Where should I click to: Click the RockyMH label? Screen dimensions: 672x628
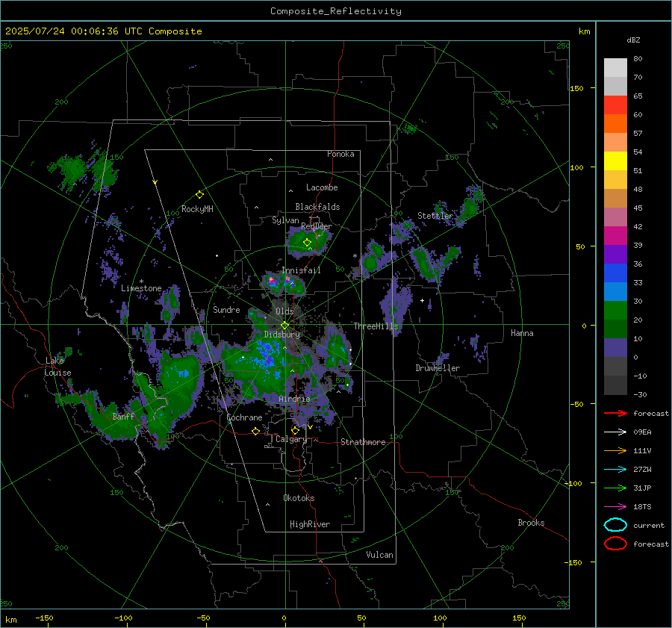click(x=197, y=209)
